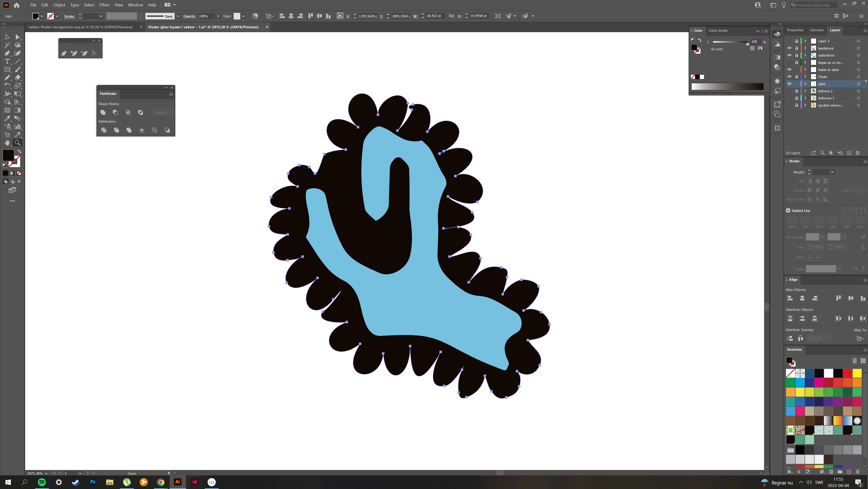Screen dimensions: 868x489
Task: Click the Unite shape mode in Pathfinder
Action: click(x=103, y=113)
